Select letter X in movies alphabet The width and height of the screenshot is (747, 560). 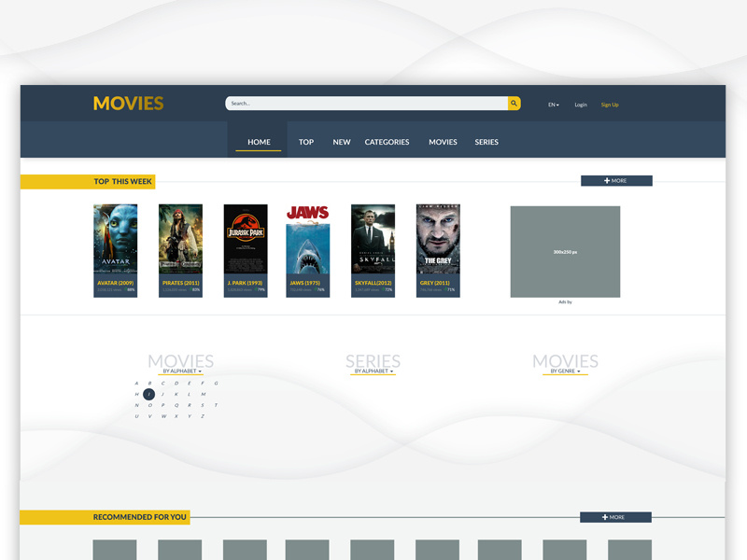[176, 416]
